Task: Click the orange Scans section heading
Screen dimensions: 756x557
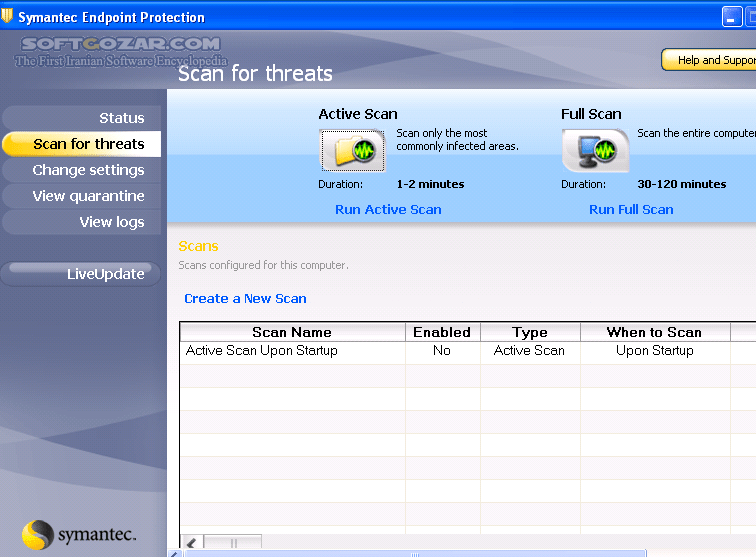Action: tap(198, 246)
